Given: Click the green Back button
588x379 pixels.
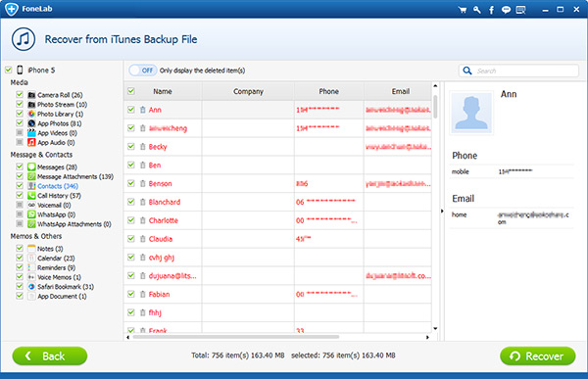Looking at the screenshot, I should 50,355.
